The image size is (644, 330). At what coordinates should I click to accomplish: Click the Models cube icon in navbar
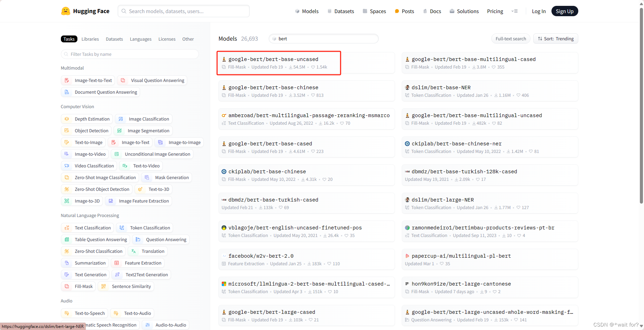click(297, 11)
